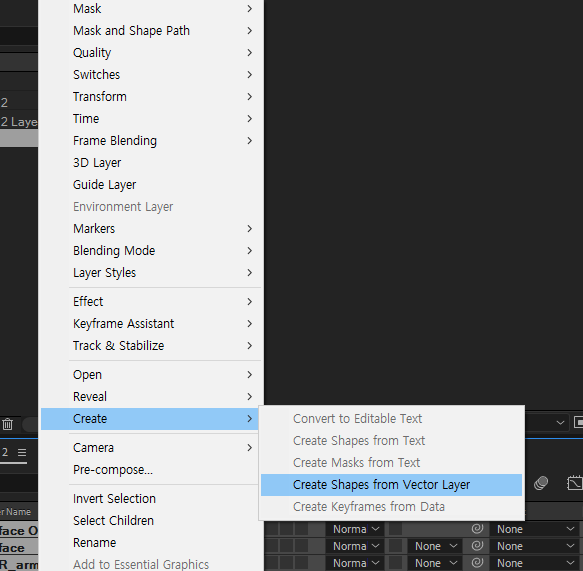
Task: Toggle preserve transparency box in R_arm row
Action: coord(395,563)
